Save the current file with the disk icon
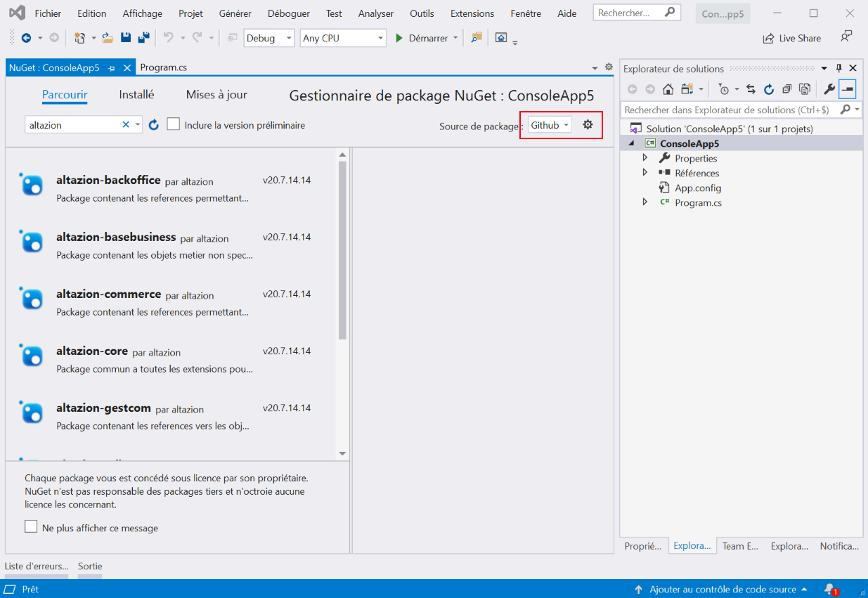The height and width of the screenshot is (598, 868). coord(126,38)
